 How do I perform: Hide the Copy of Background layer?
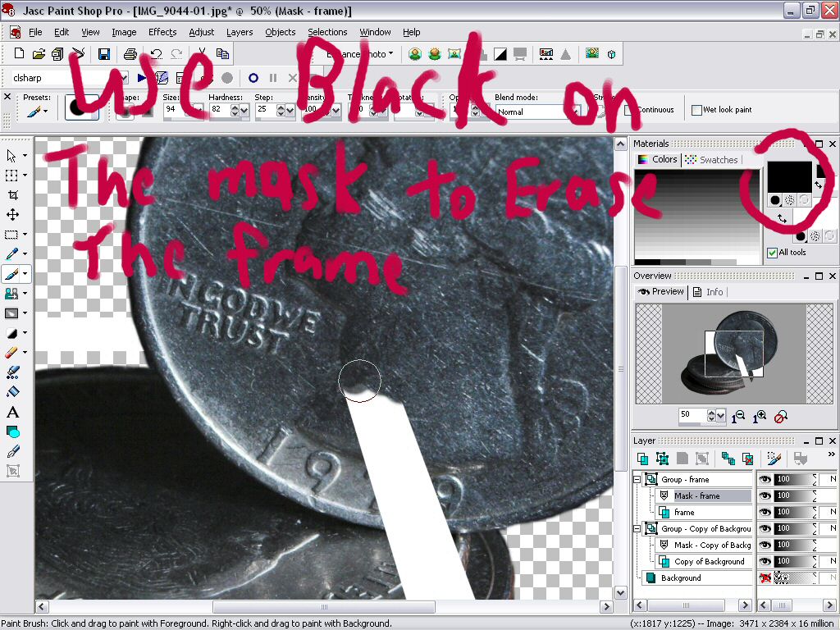click(x=765, y=561)
